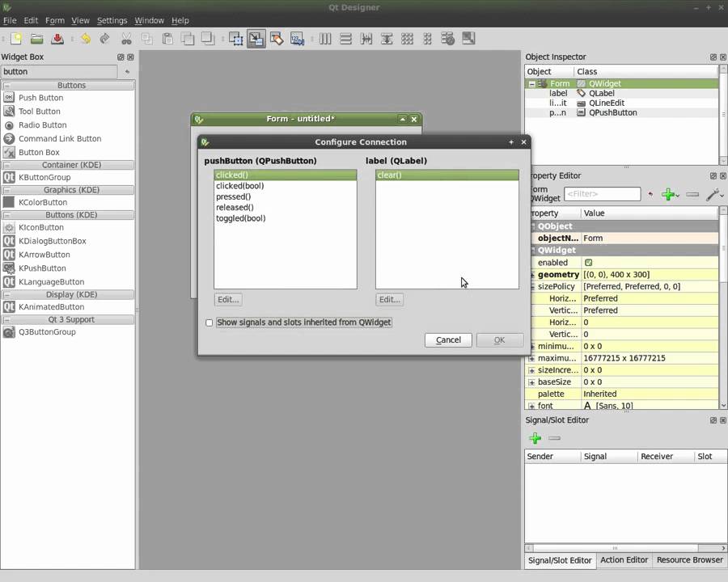Click the Redo arrow icon
Image resolution: width=728 pixels, height=582 pixels.
click(105, 39)
